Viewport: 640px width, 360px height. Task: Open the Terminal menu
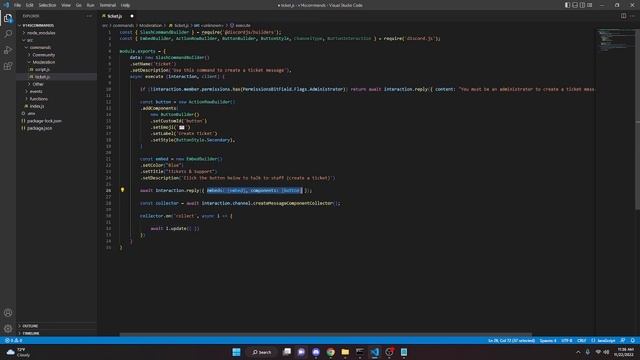tap(107, 5)
